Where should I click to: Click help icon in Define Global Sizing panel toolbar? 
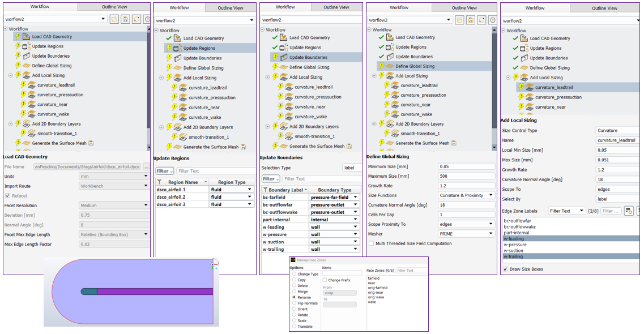[492, 20]
